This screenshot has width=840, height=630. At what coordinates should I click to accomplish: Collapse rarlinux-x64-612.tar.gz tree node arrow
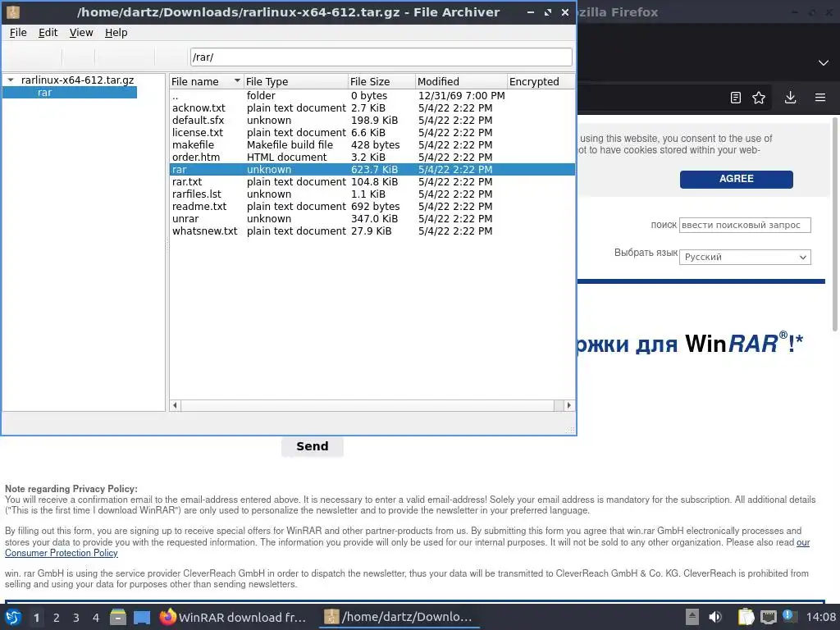pyautogui.click(x=11, y=80)
